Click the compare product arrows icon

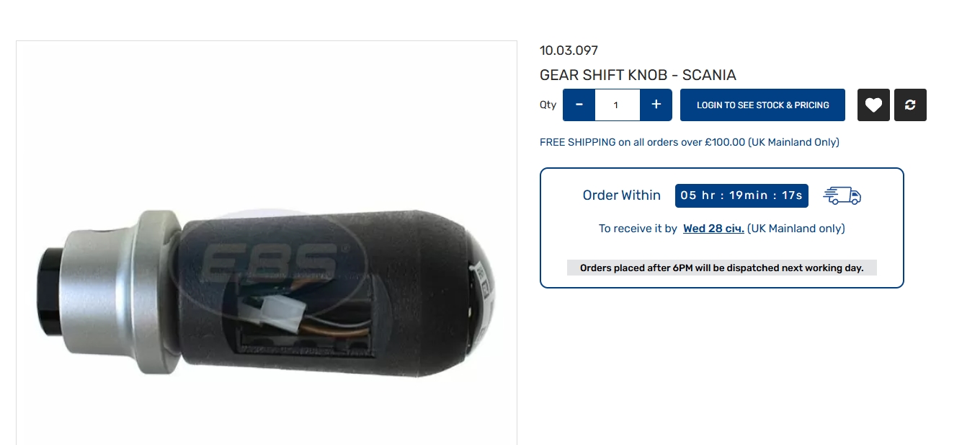click(x=910, y=105)
